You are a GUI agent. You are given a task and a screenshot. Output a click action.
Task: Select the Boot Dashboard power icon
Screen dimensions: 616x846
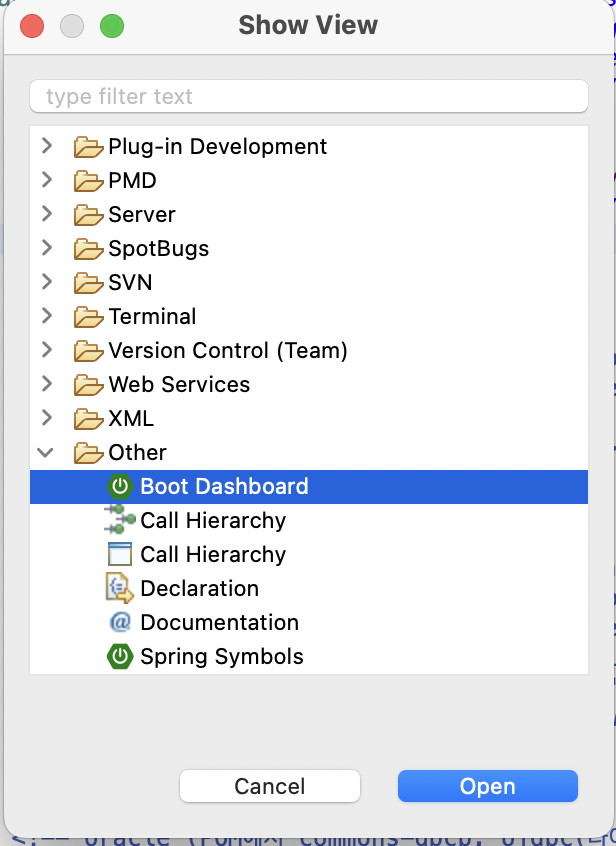point(120,486)
